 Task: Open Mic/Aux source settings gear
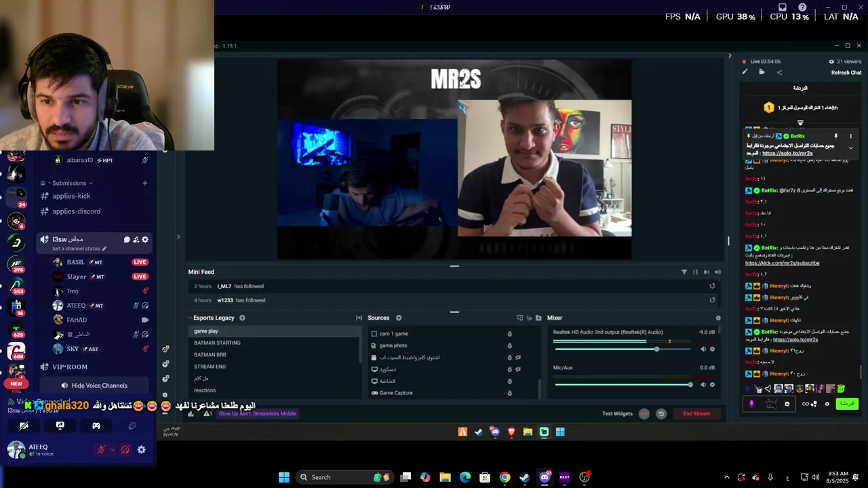click(x=712, y=385)
